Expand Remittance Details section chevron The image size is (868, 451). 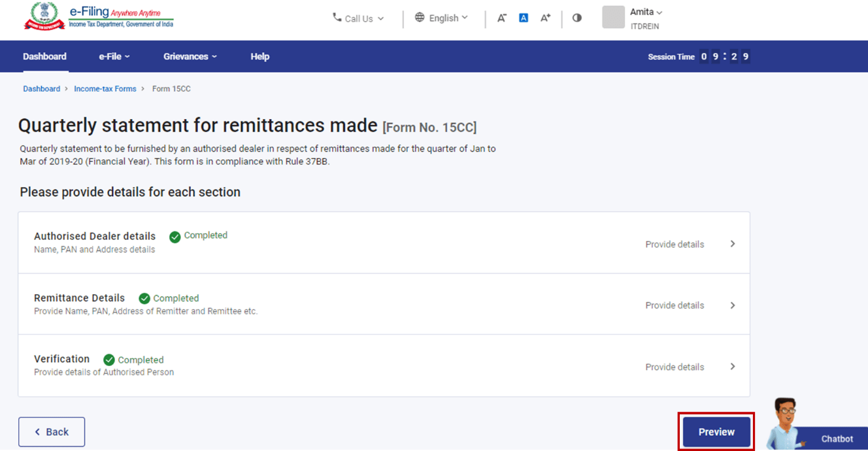733,305
